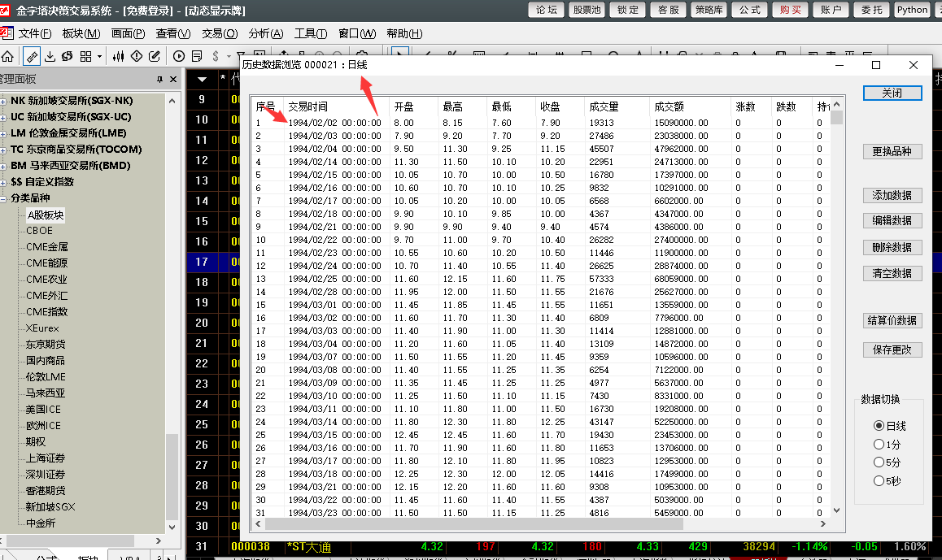
Task: Open the 交易(O) menu
Action: 220,33
